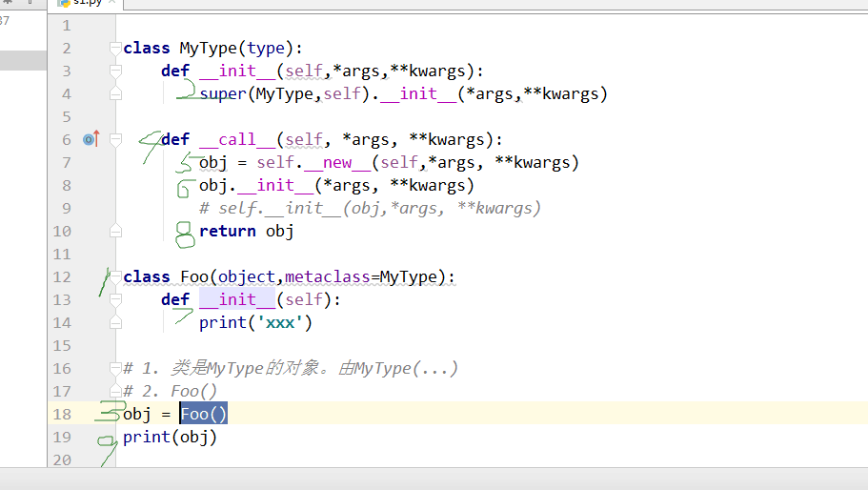Viewport: 868px width, 490px height.
Task: Click print(obj) on line 19
Action: pos(170,437)
